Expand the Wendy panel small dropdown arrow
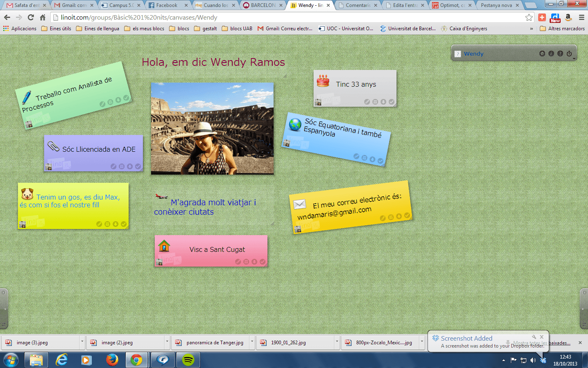Image resolution: width=588 pixels, height=368 pixels. point(574,59)
